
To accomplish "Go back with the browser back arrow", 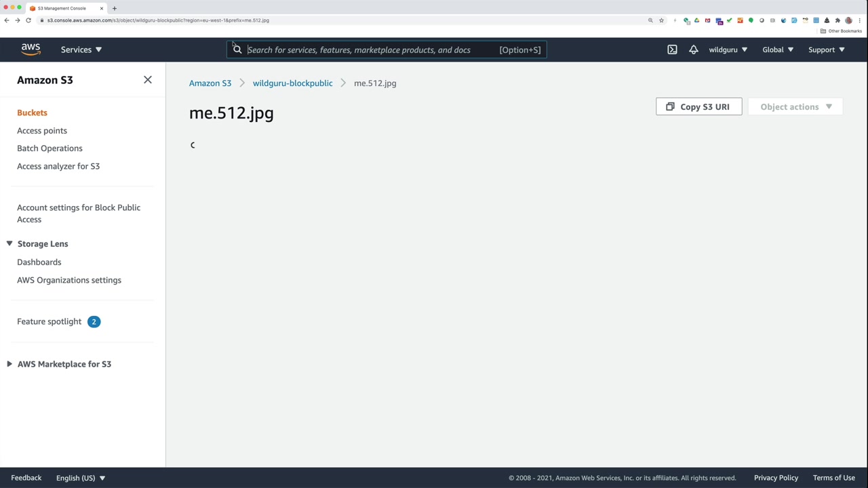I will click(7, 20).
